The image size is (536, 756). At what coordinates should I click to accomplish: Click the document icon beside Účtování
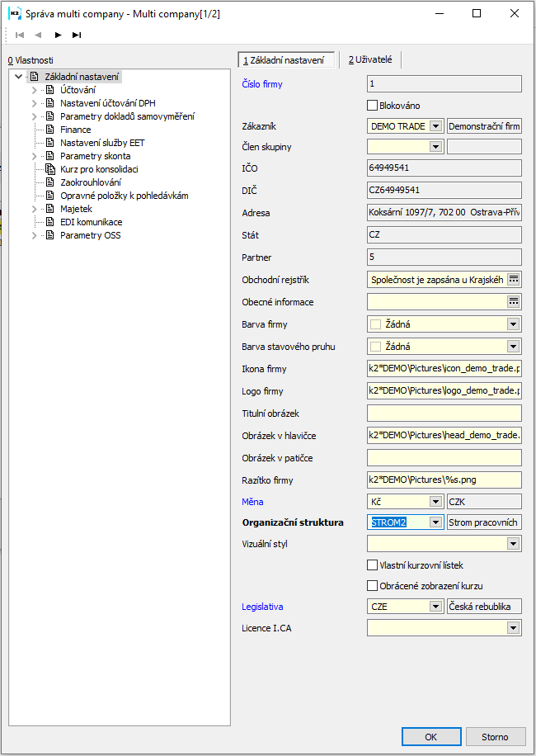click(50, 90)
